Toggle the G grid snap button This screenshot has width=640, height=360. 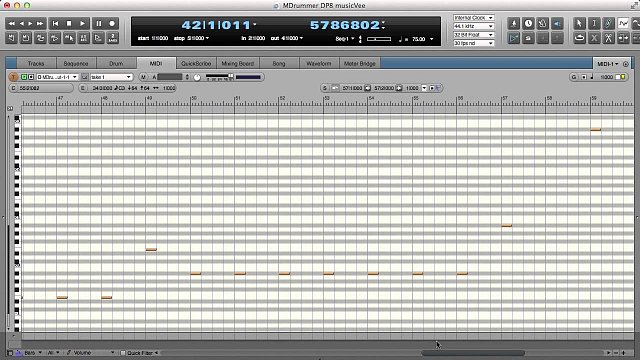click(573, 77)
